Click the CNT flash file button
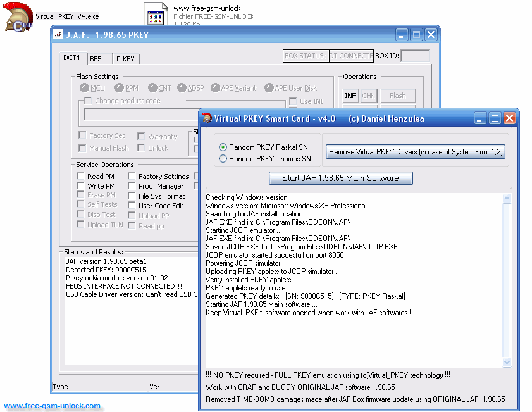 pyautogui.click(x=152, y=88)
